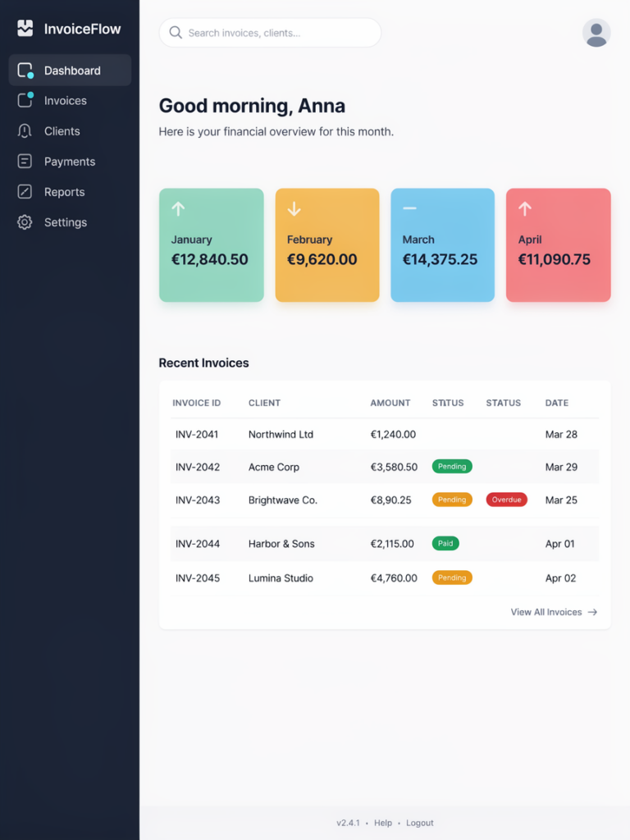The width and height of the screenshot is (630, 840).
Task: Click the search magnifier icon
Action: click(176, 33)
